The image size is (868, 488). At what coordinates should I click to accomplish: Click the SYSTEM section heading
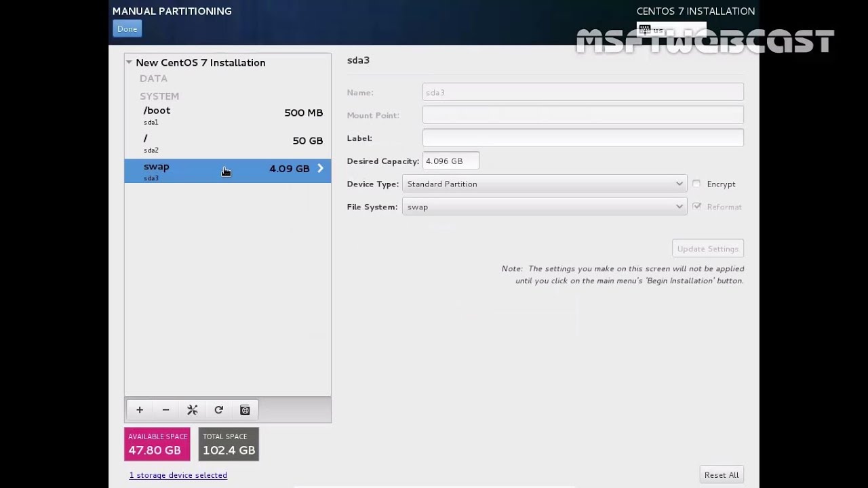(x=159, y=96)
